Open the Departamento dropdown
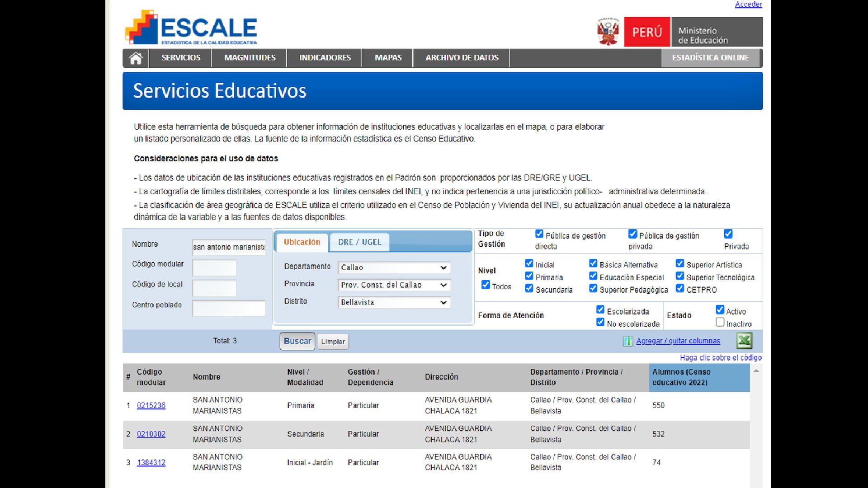 tap(394, 267)
